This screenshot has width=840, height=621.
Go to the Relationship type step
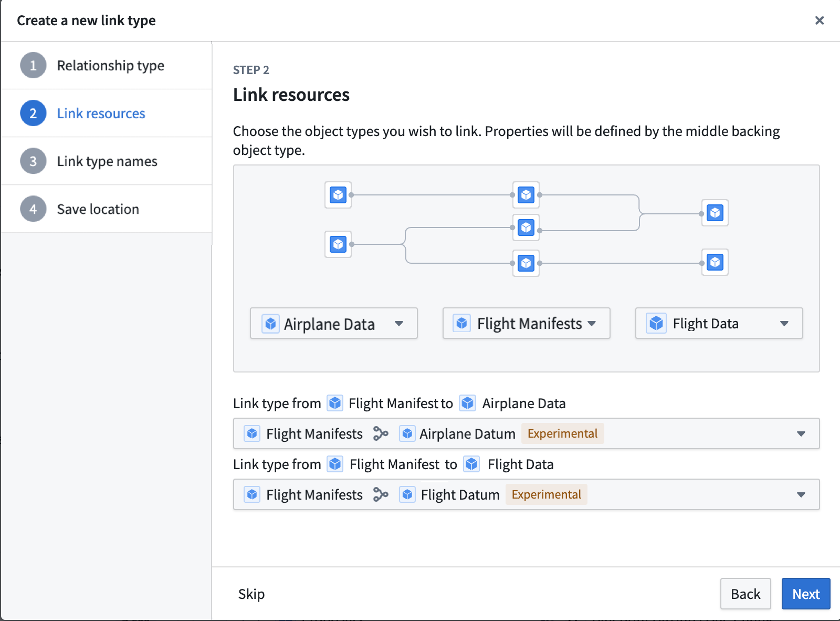(x=110, y=65)
